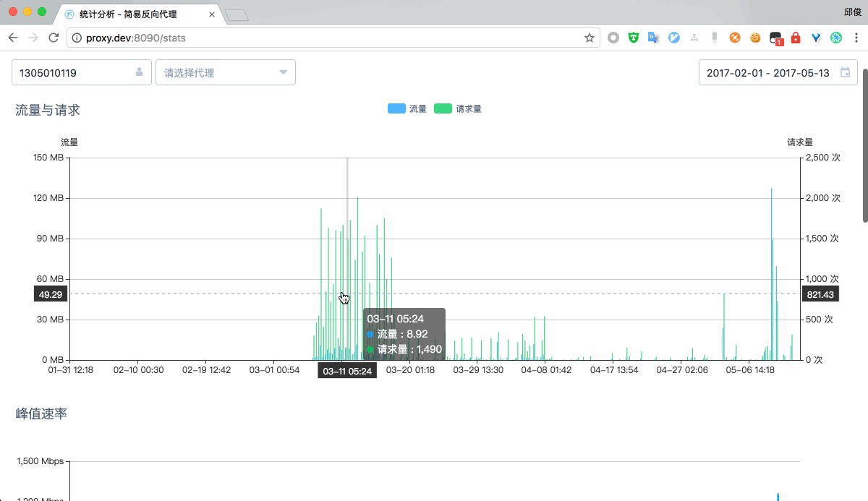
Task: Click the 04-27 02:06 x-axis label
Action: point(681,370)
